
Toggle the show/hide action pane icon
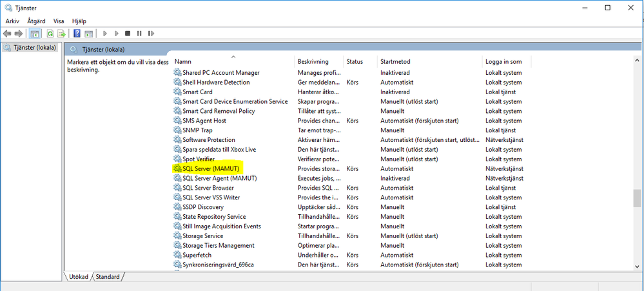88,34
